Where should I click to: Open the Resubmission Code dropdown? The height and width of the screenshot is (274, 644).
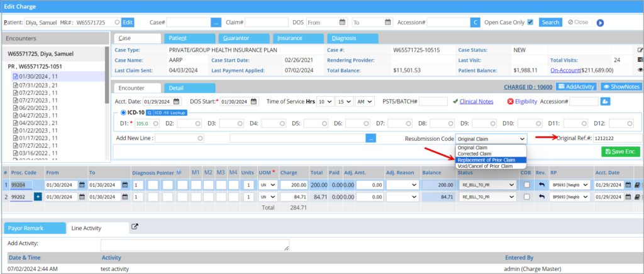(491, 138)
